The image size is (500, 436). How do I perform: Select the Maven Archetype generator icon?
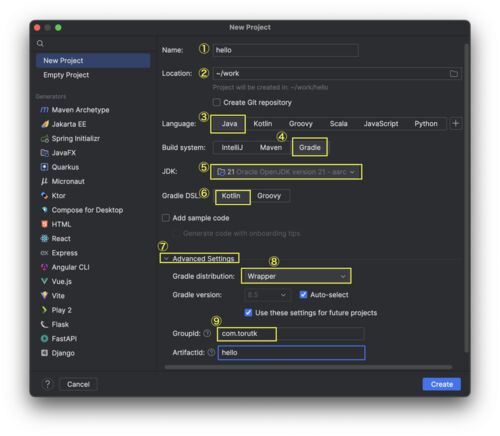coord(44,110)
